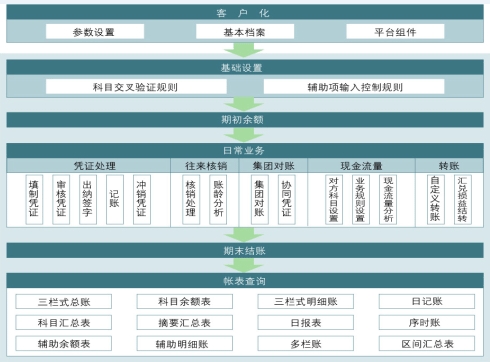Select the 平台组件 box
This screenshot has width=490, height=362.
(395, 32)
